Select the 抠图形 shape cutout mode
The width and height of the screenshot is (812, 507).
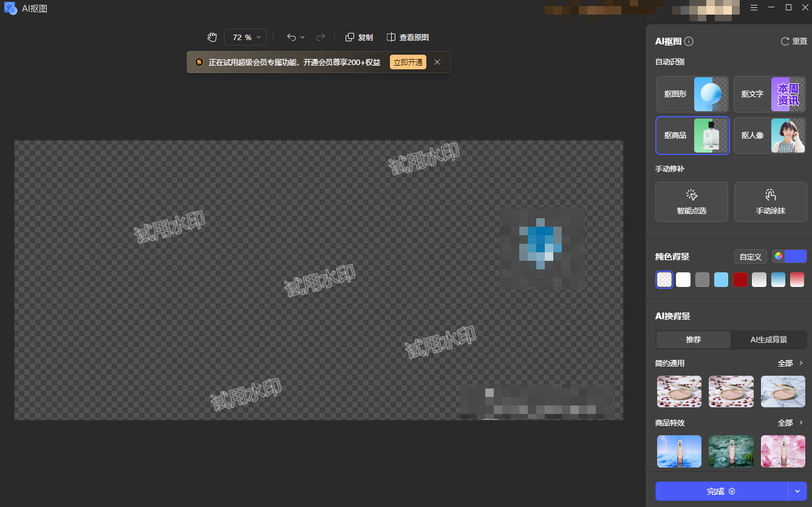[692, 94]
